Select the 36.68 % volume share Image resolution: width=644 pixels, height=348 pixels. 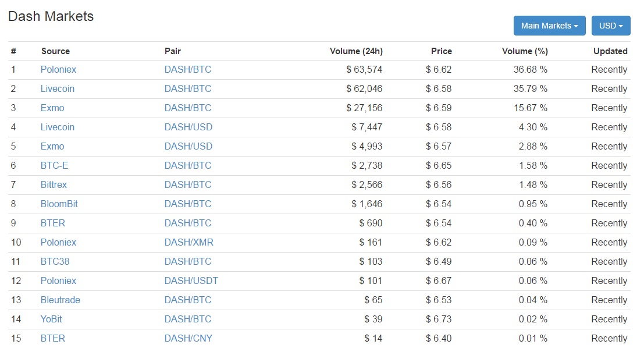pyautogui.click(x=530, y=69)
